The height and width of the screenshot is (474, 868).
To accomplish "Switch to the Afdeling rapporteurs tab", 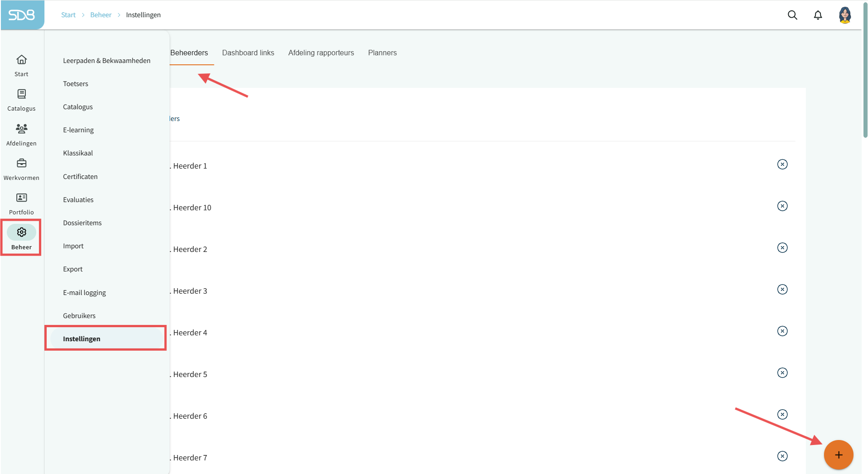I will pyautogui.click(x=321, y=53).
